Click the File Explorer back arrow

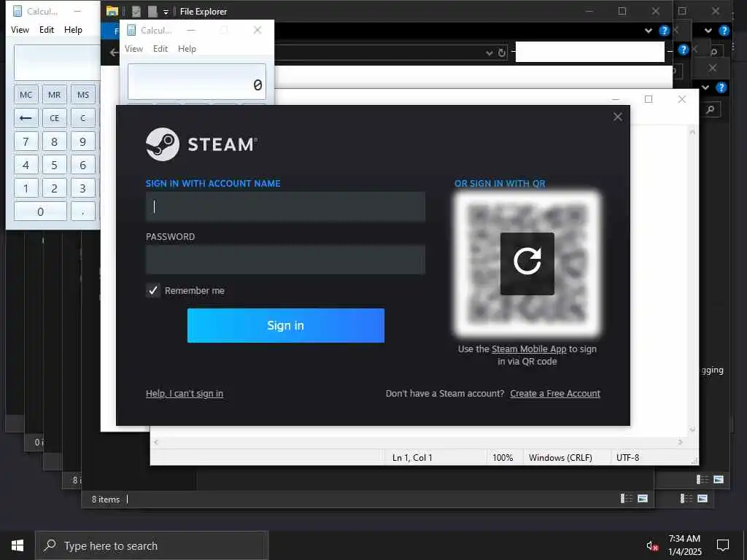pyautogui.click(x=114, y=52)
